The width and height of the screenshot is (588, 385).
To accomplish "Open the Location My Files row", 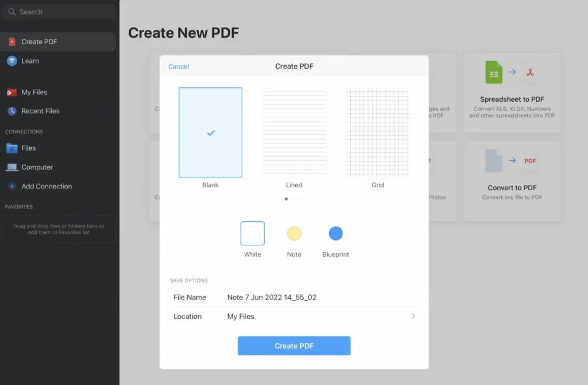I will 294,316.
